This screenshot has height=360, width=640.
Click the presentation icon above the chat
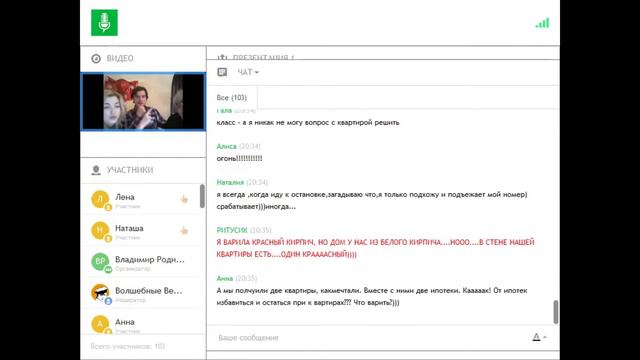pyautogui.click(x=222, y=57)
